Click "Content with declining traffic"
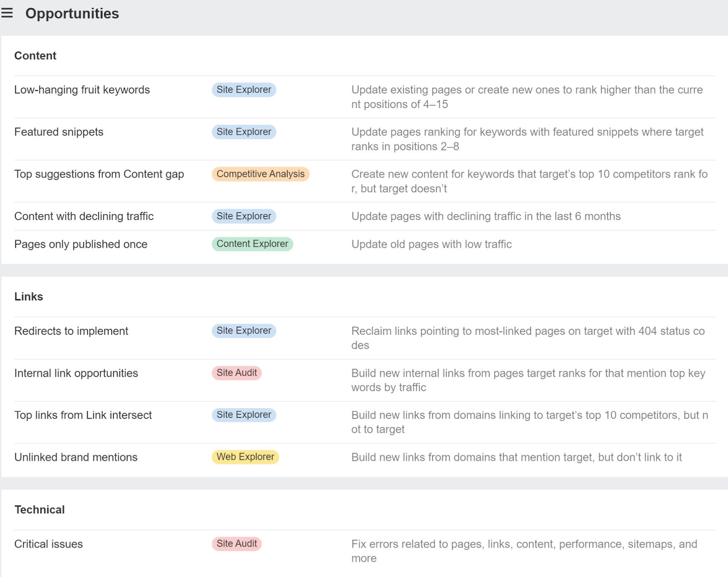The image size is (728, 577). (84, 216)
